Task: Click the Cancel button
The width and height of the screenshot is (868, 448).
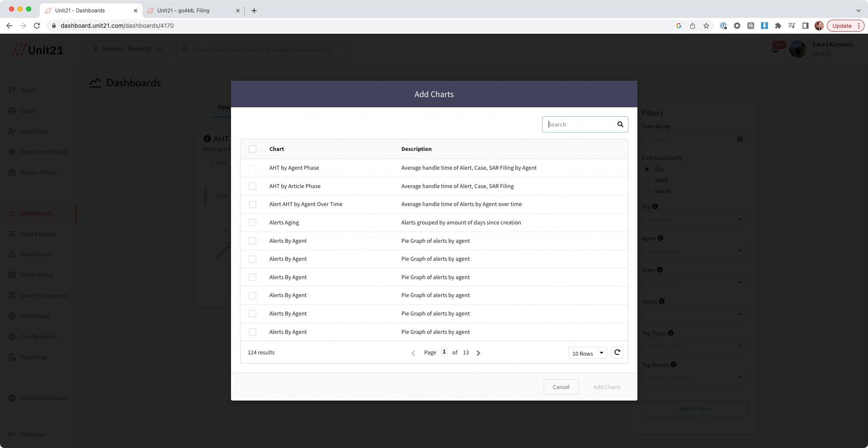Action: 561,387
